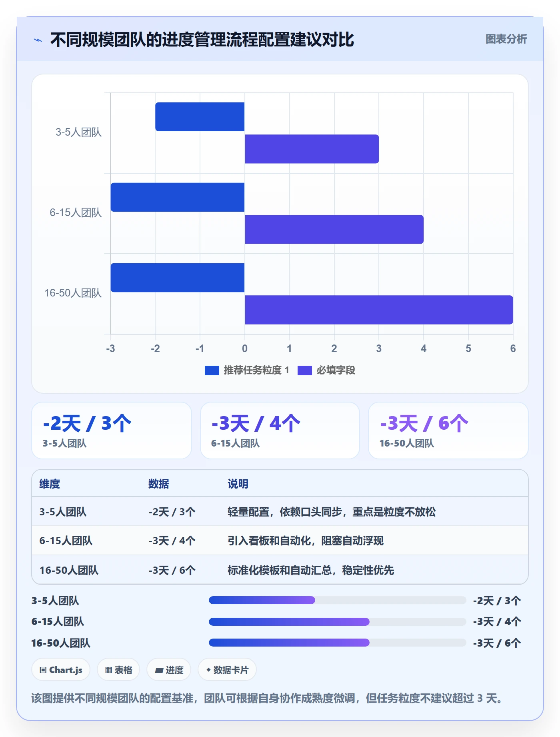The image size is (560, 737).
Task: Click the 数据 column header
Action: [x=159, y=484]
